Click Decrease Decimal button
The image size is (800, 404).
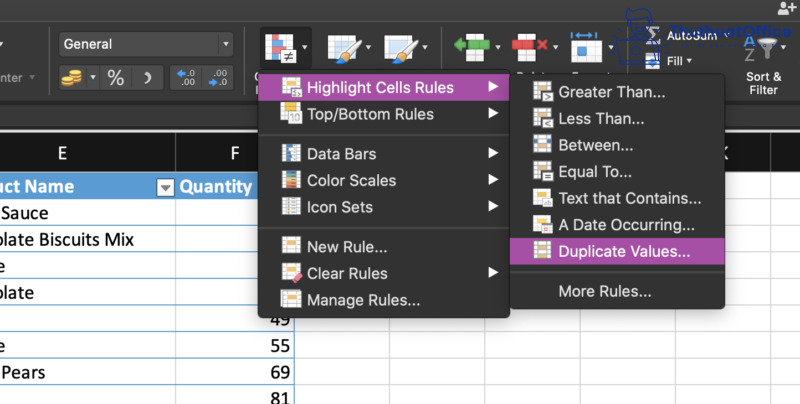point(218,78)
